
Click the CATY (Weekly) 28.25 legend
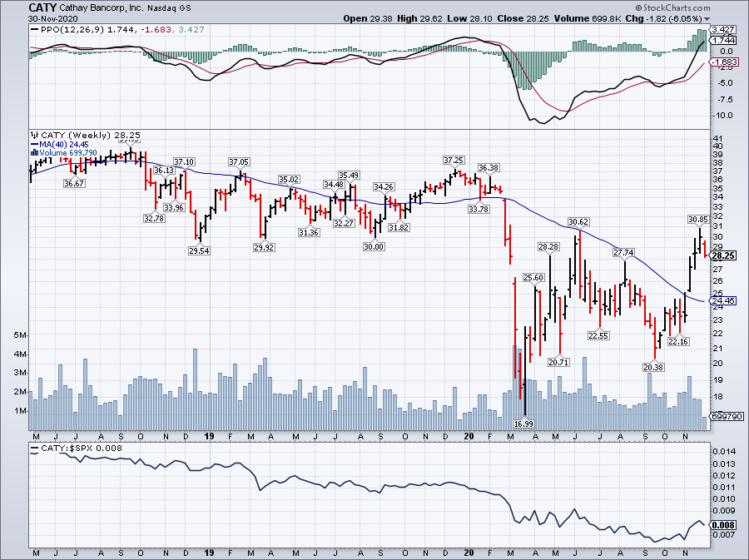pos(90,135)
